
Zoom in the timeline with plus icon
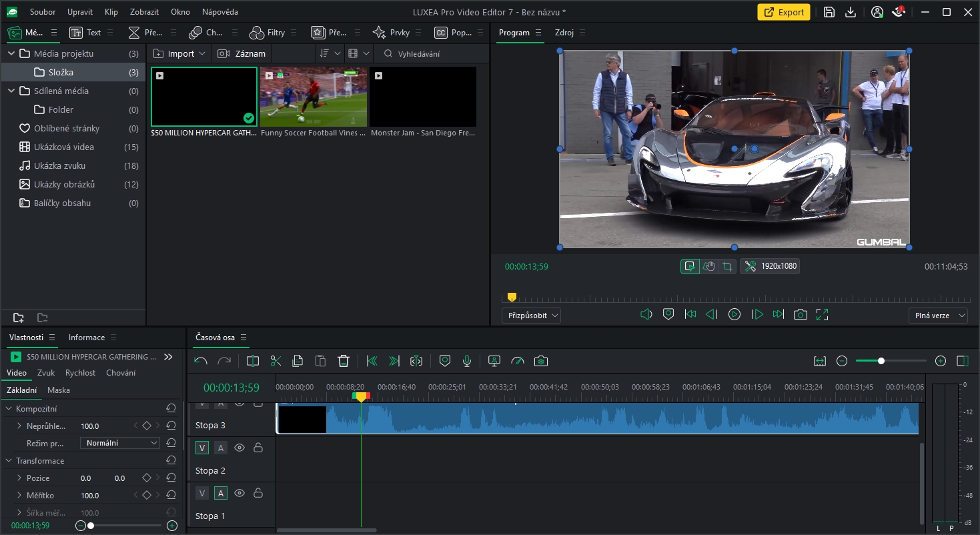coord(941,361)
